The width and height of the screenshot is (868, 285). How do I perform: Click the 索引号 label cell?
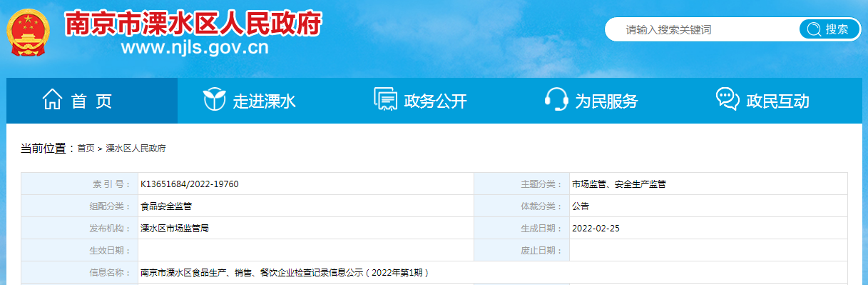(x=80, y=184)
